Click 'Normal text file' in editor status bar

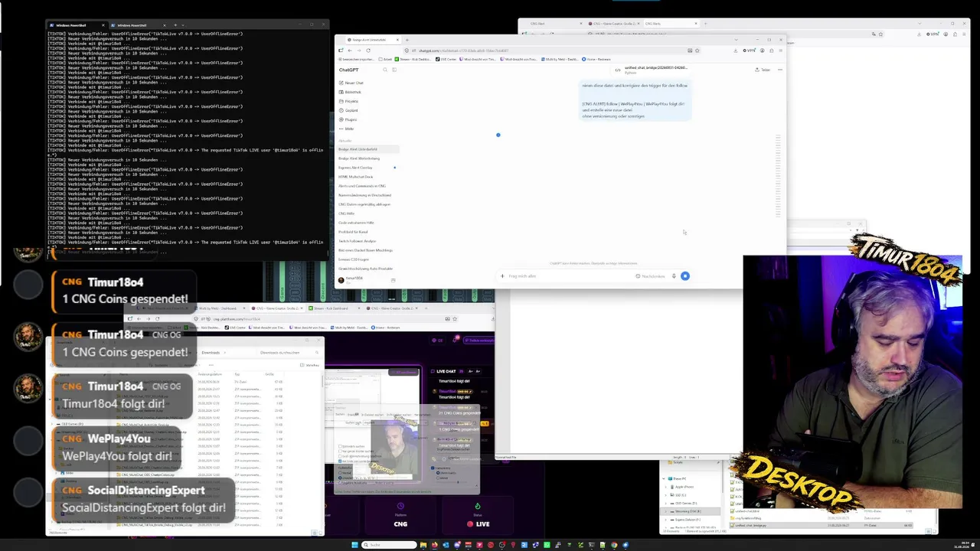pyautogui.click(x=506, y=458)
